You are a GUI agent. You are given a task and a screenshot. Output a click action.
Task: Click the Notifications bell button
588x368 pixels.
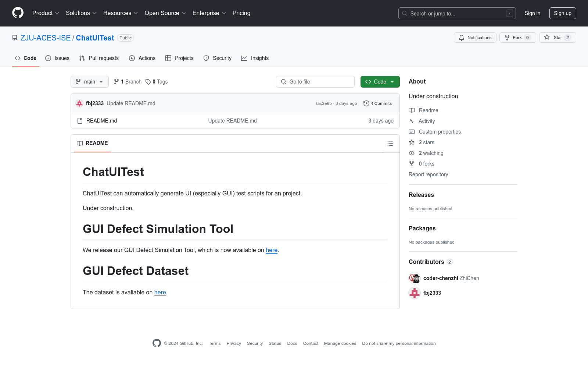point(475,38)
